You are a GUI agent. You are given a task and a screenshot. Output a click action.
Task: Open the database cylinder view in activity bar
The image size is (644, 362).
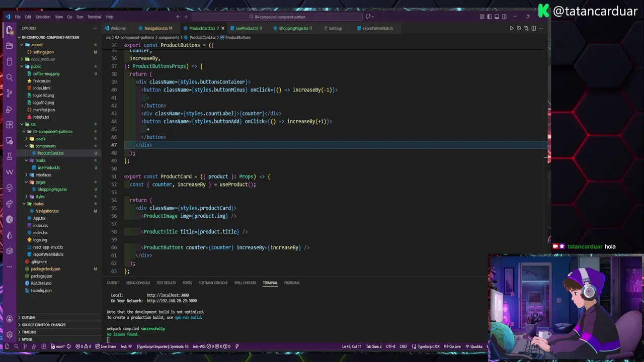tap(9, 62)
